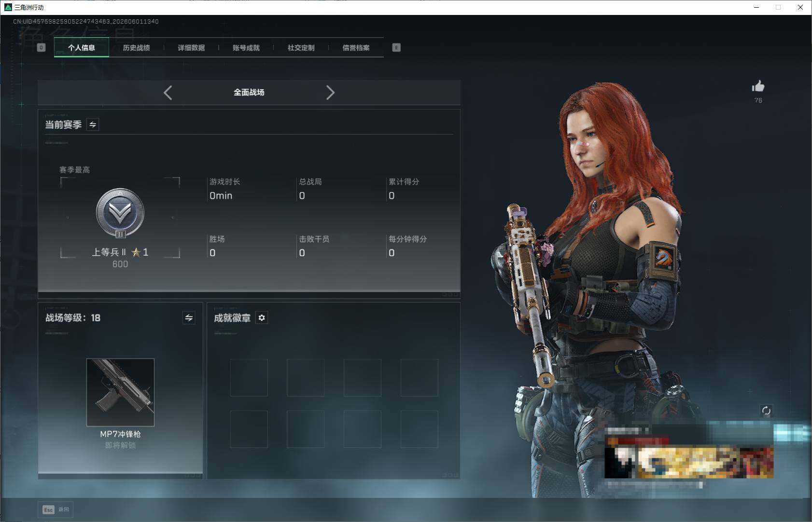Click the 上等兵 II rank name

coord(109,252)
